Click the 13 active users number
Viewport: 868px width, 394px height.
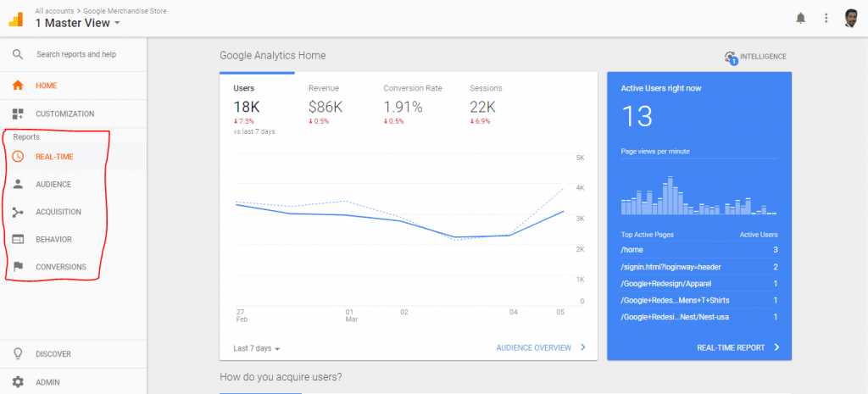pos(637,117)
